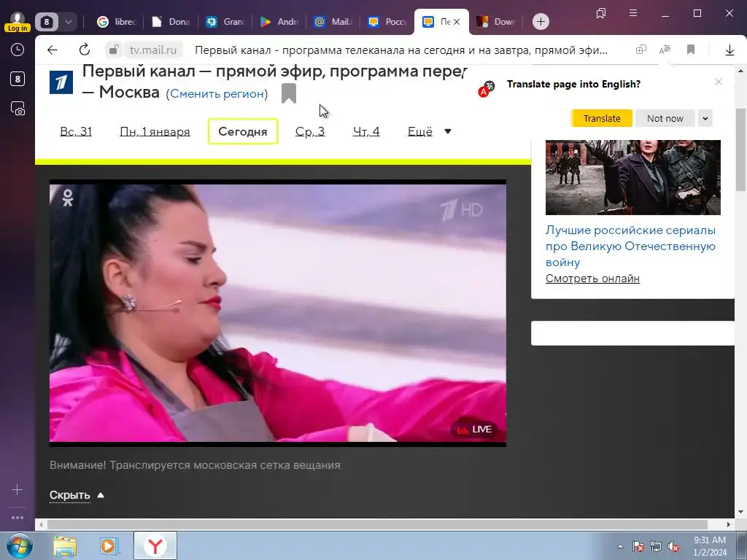Click the vertical scrollbar thumb

[x=740, y=149]
